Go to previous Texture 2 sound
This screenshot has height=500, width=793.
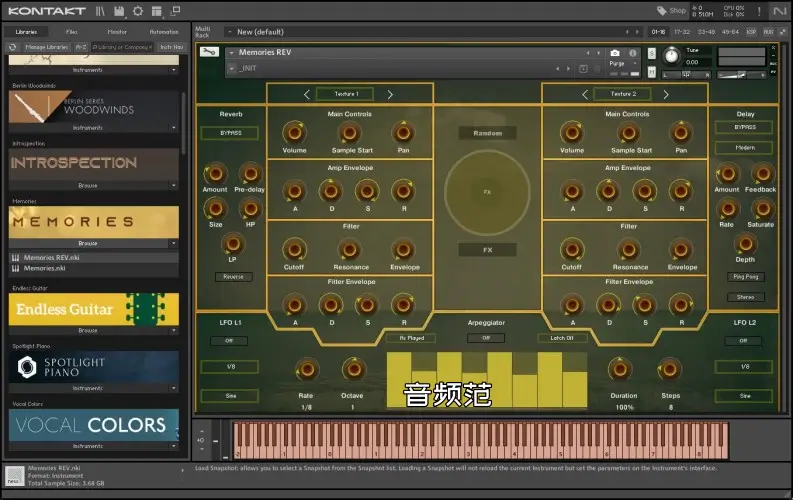(585, 95)
